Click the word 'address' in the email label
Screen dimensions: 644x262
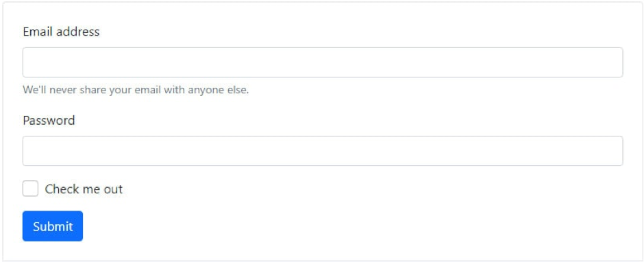[x=77, y=32]
